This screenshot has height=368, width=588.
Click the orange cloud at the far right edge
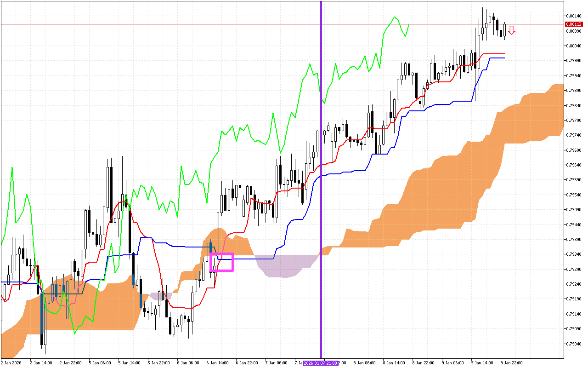click(x=558, y=109)
